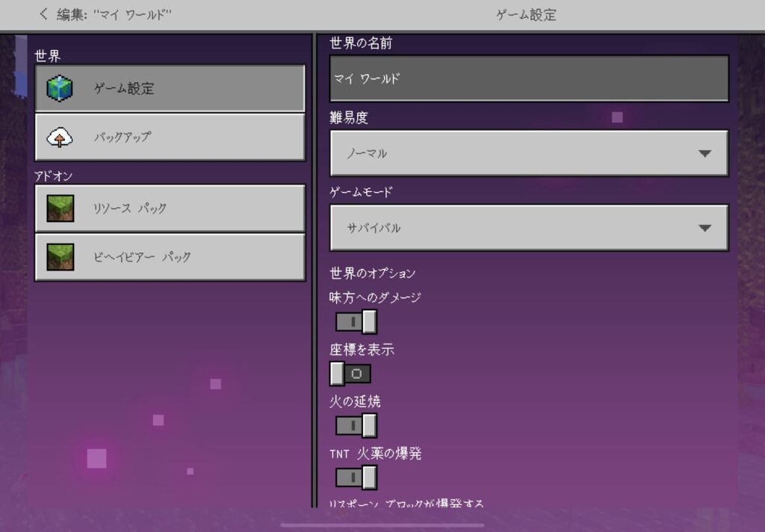
Task: Open the 難易度 dropdown showing ノーマル
Action: tap(530, 153)
